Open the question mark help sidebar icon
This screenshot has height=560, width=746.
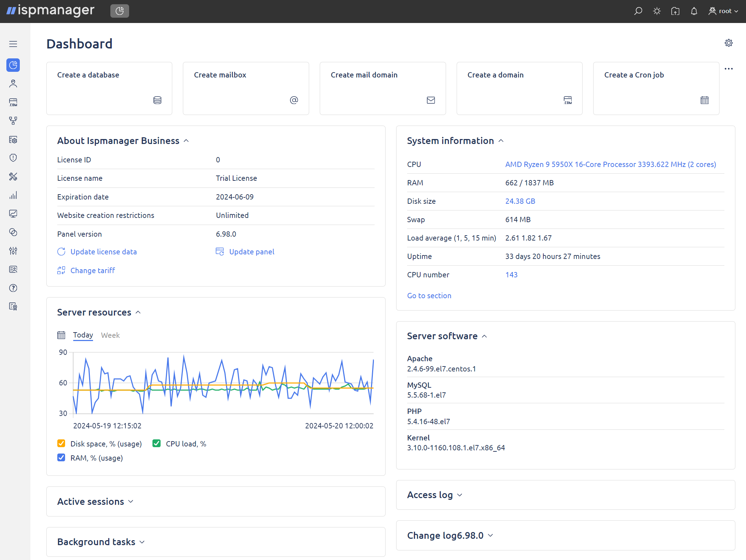tap(13, 288)
